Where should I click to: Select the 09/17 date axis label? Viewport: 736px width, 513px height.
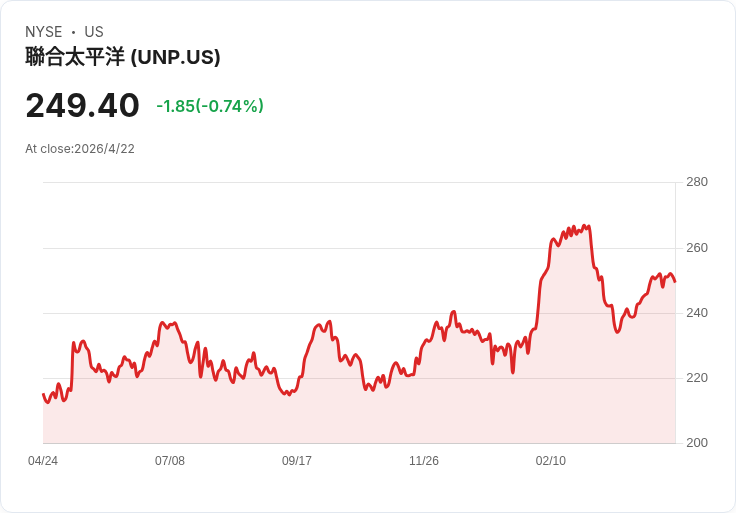(297, 461)
